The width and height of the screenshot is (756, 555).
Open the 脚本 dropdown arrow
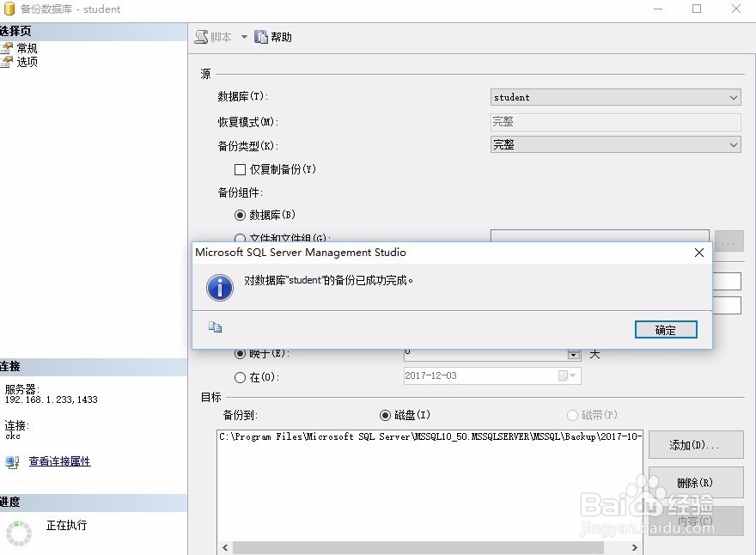[244, 37]
